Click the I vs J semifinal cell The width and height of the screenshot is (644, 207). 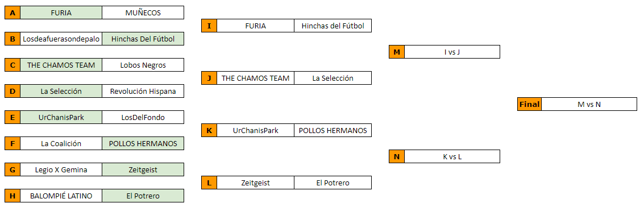click(452, 52)
